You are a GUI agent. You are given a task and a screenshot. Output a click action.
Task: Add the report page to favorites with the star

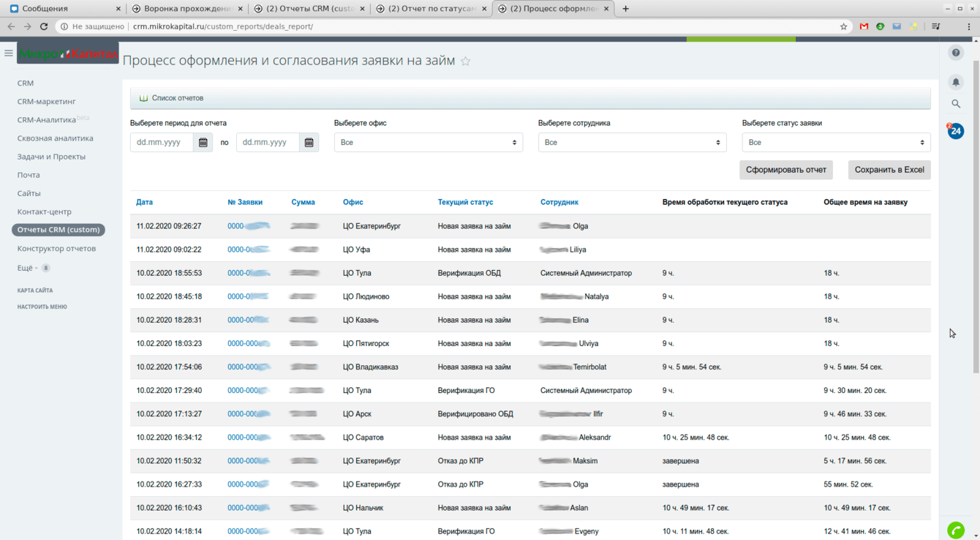pyautogui.click(x=465, y=61)
